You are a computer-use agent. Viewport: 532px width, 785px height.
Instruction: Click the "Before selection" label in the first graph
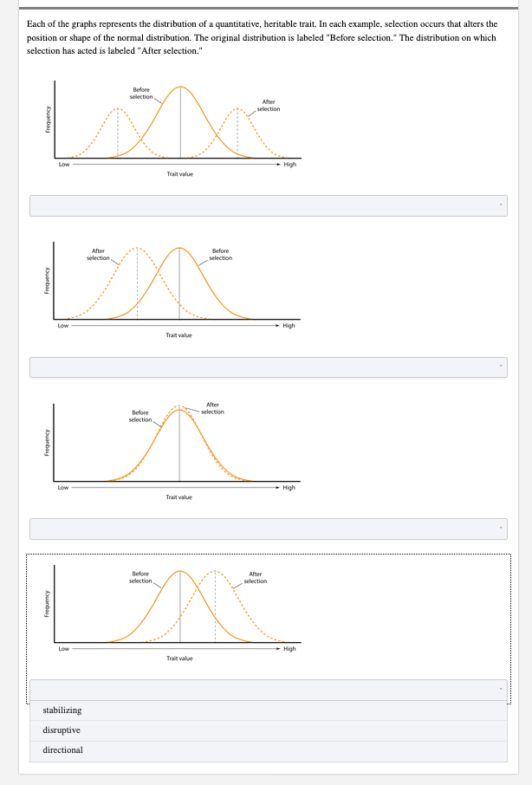coord(142,91)
